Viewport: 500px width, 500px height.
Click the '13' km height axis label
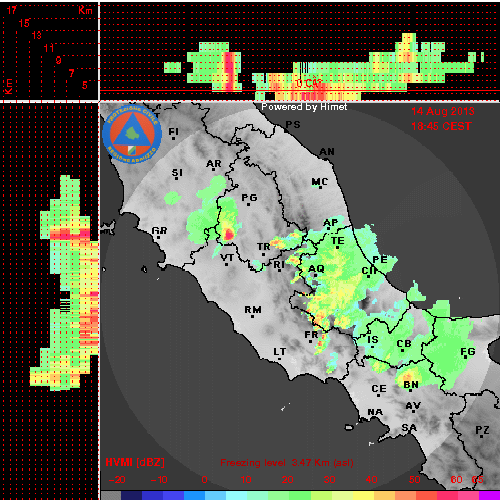(x=37, y=35)
